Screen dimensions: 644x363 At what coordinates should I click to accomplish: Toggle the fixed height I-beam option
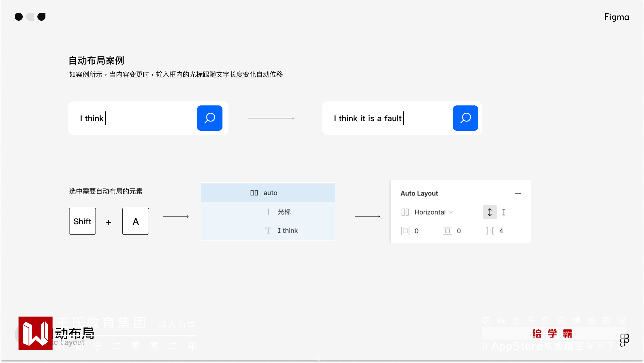click(x=504, y=212)
